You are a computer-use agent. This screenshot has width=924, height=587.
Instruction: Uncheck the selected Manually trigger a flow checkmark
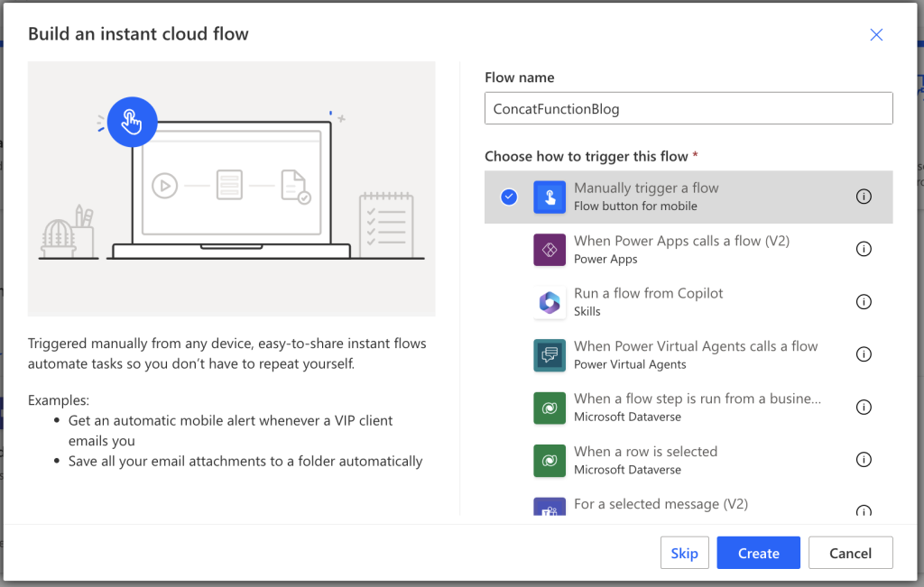509,197
